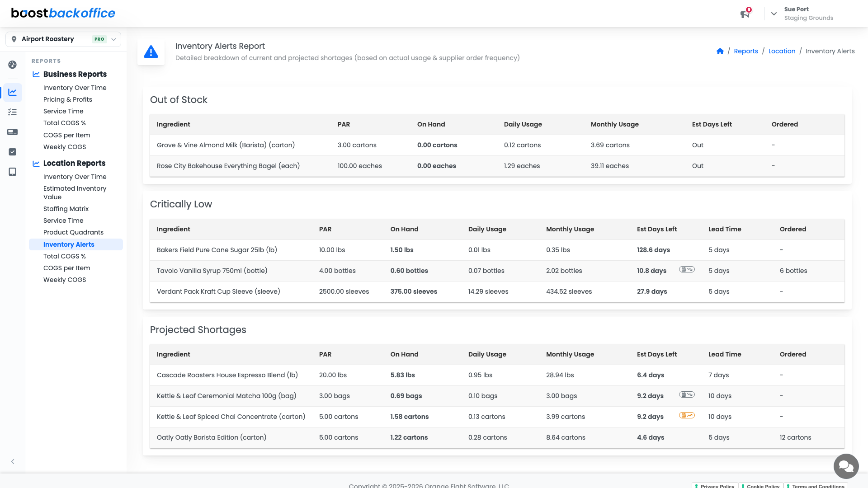Open Inventory Over Time under Location Reports
The width and height of the screenshot is (868, 488).
[x=75, y=177]
